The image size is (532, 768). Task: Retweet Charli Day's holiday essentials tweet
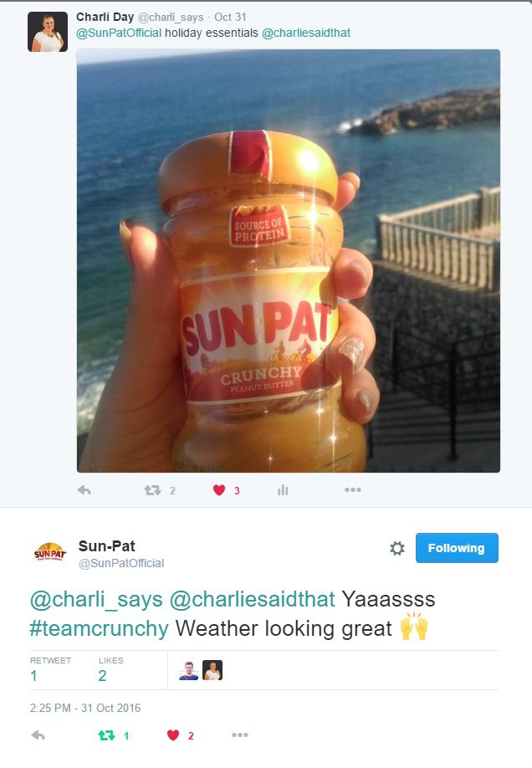[152, 489]
